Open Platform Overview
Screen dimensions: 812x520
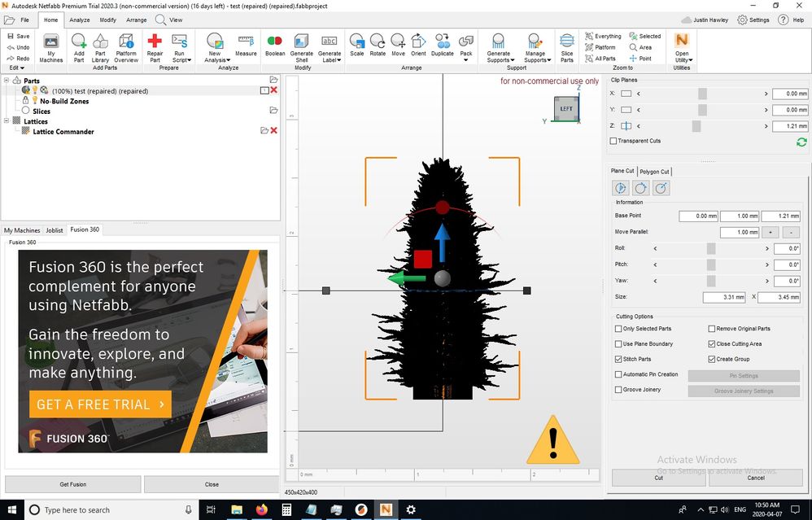click(x=126, y=48)
